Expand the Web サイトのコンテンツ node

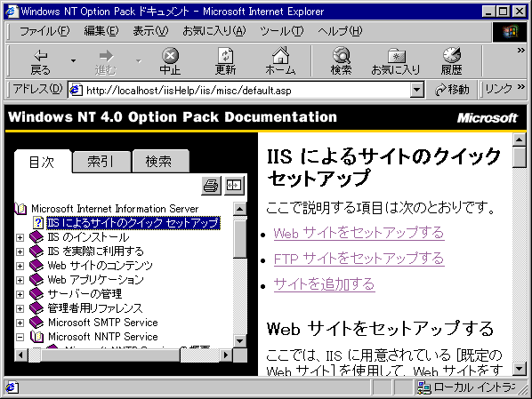pyautogui.click(x=20, y=266)
